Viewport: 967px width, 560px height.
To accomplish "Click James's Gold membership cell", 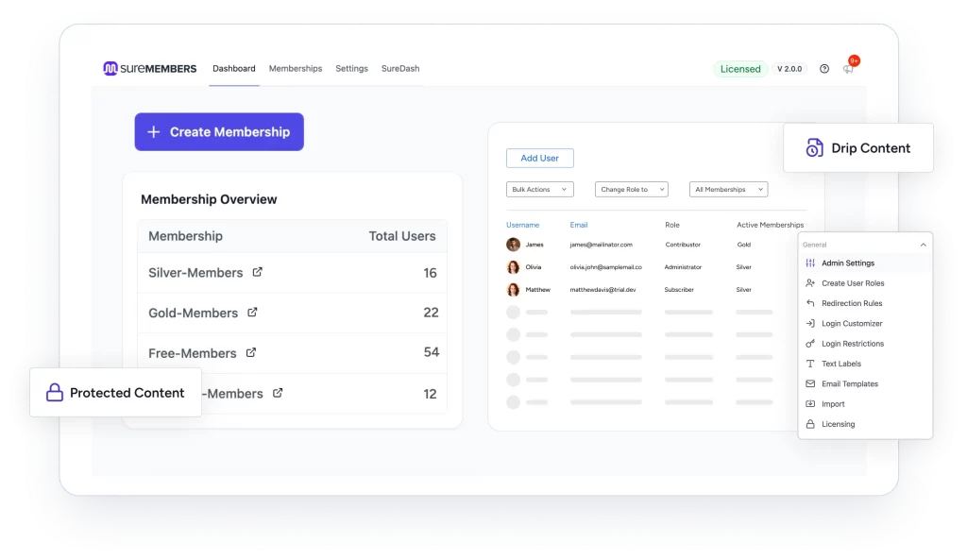I will coord(744,245).
